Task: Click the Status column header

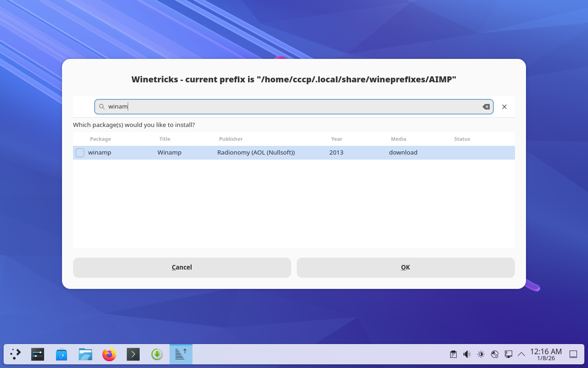Action: coord(462,139)
